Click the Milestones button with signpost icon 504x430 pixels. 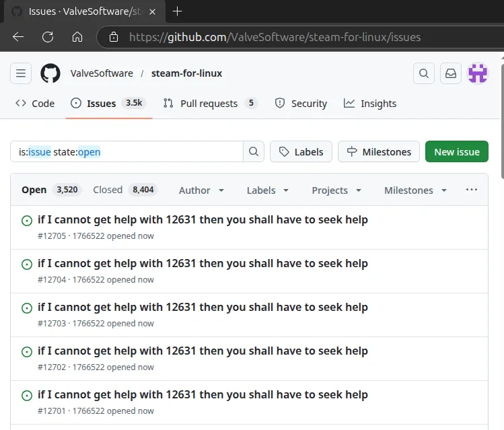click(379, 151)
